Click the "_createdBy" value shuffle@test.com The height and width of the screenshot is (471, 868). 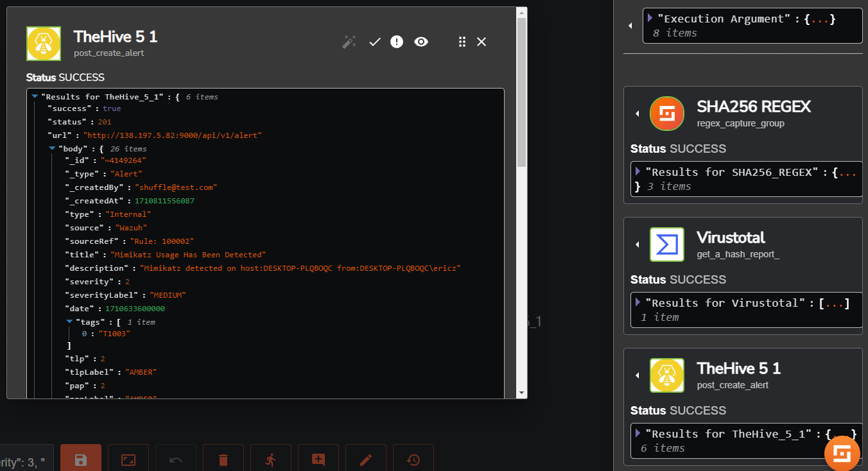(x=176, y=187)
